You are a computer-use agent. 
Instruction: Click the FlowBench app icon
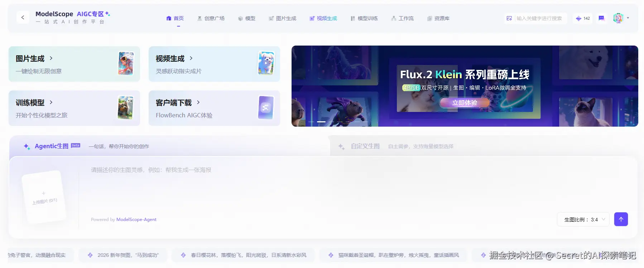(x=266, y=107)
